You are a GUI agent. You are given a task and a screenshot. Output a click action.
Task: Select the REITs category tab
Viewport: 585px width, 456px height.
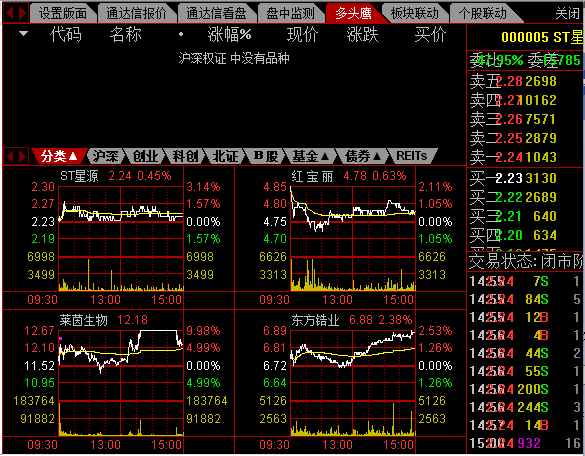(412, 156)
